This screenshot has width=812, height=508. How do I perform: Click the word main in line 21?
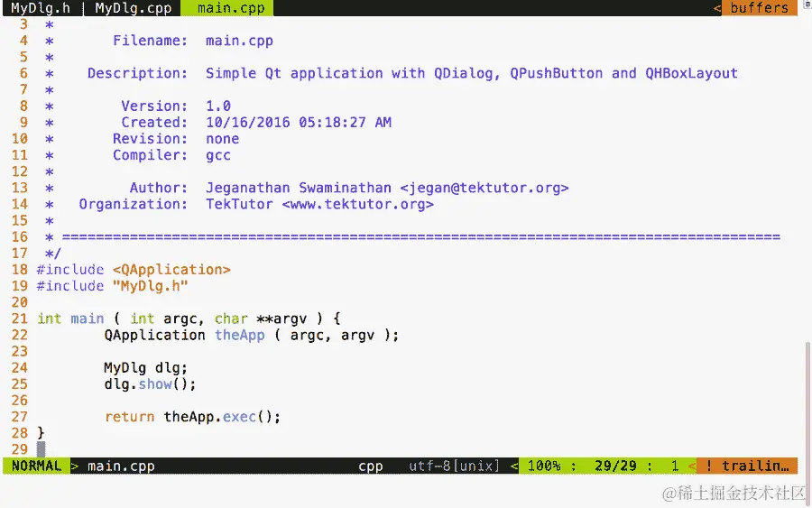click(x=87, y=319)
